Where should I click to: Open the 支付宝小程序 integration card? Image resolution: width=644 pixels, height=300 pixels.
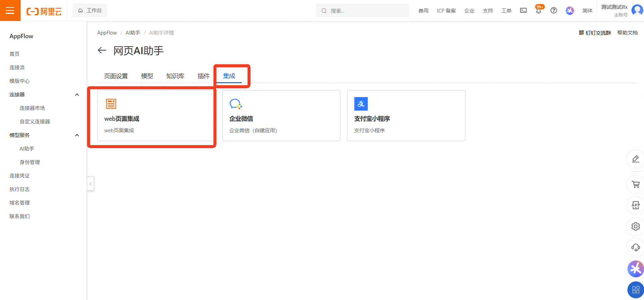(x=406, y=115)
